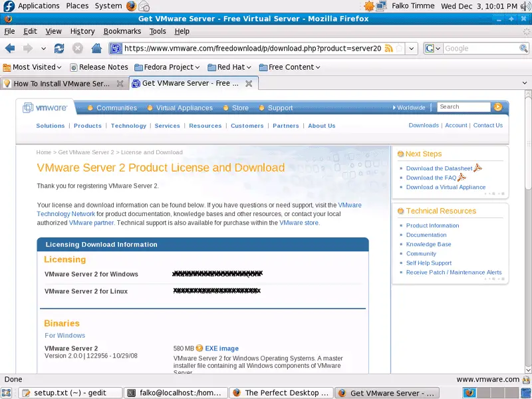Image resolution: width=532 pixels, height=399 pixels.
Task: Click the vertical scrollbar thumb
Action: coord(528,142)
